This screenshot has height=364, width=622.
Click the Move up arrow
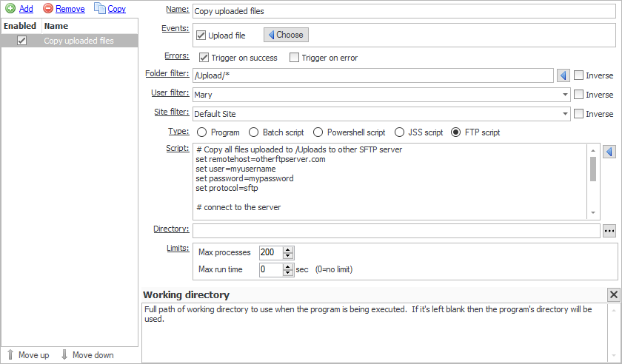point(10,355)
